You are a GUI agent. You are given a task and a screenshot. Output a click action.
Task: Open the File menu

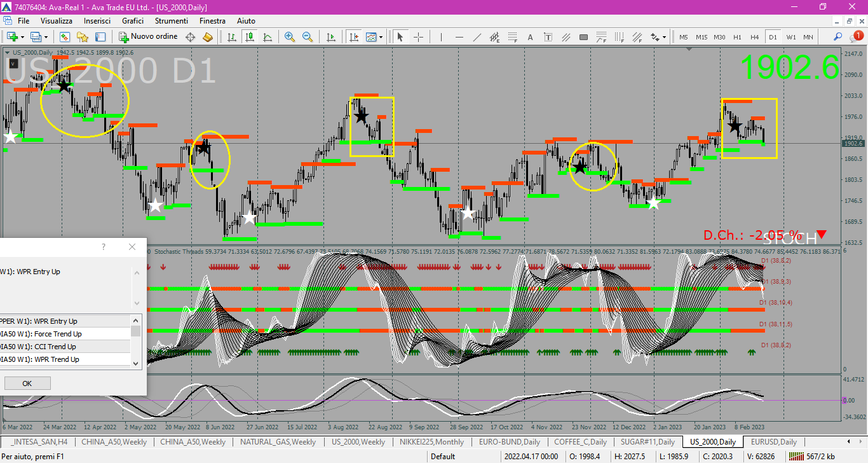tap(24, 21)
